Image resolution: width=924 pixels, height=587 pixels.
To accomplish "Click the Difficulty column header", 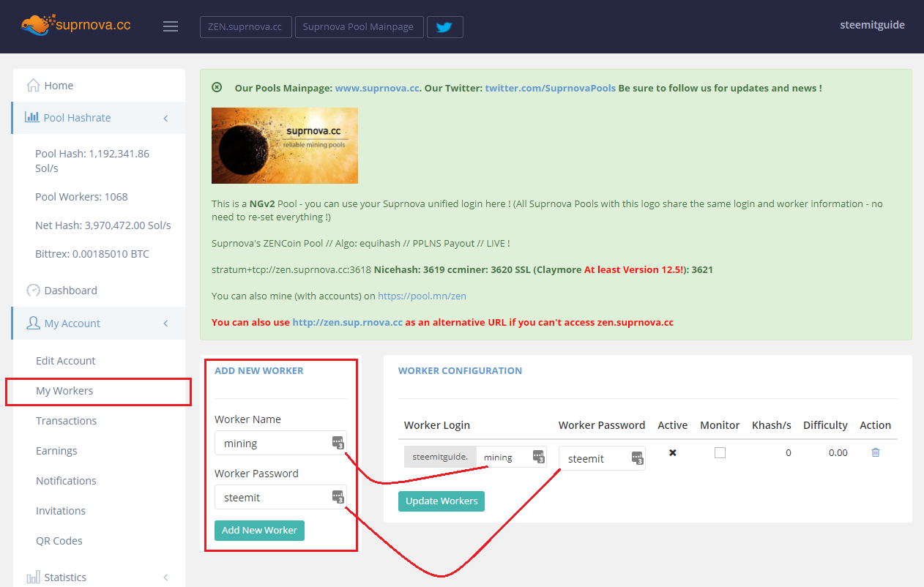I will [825, 425].
